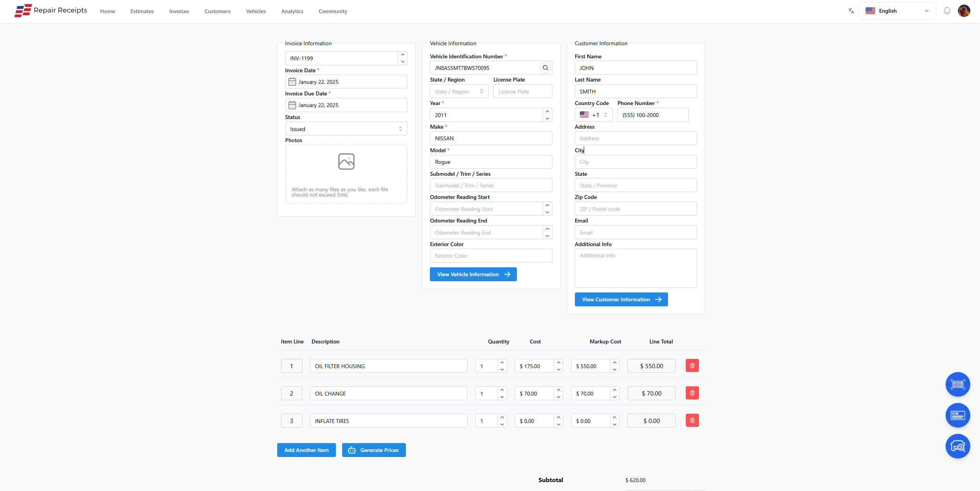Increase cost for INFLATE TIRES
The image size is (980, 491).
coord(558,417)
